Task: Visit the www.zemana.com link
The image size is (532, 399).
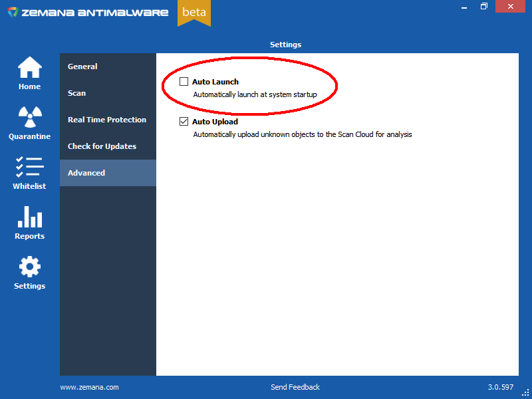Action: (90, 387)
